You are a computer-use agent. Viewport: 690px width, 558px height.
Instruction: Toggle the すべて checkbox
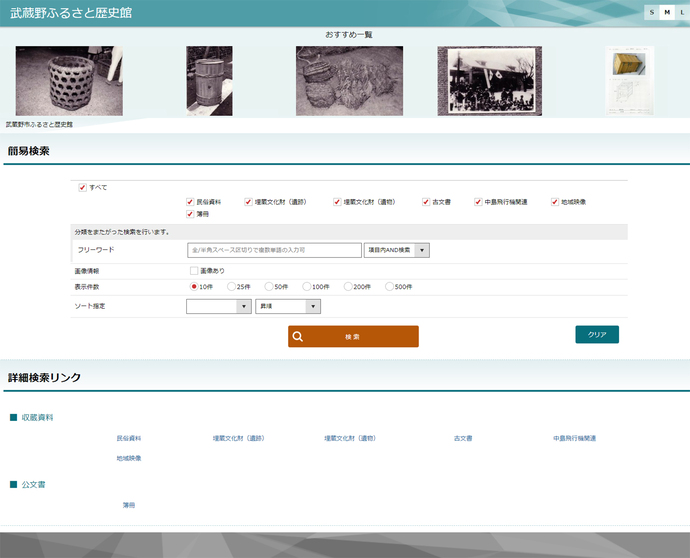[83, 187]
